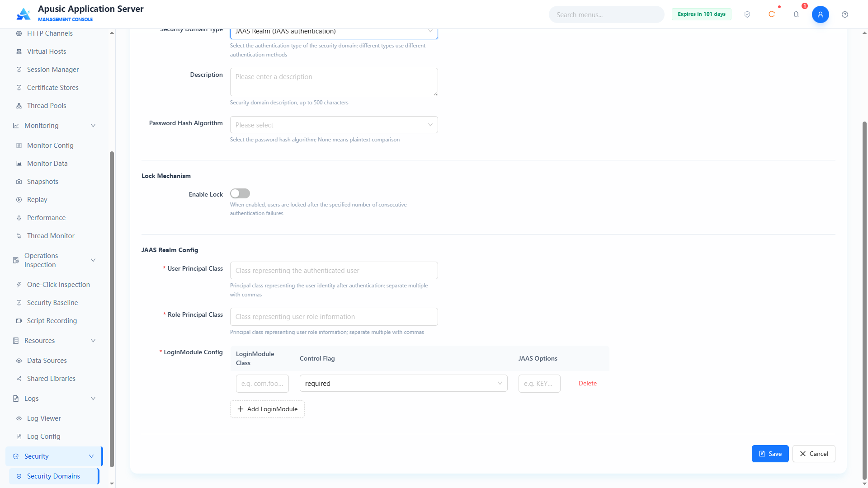Open Security Domains menu item
The width and height of the screenshot is (868, 488).
(54, 476)
